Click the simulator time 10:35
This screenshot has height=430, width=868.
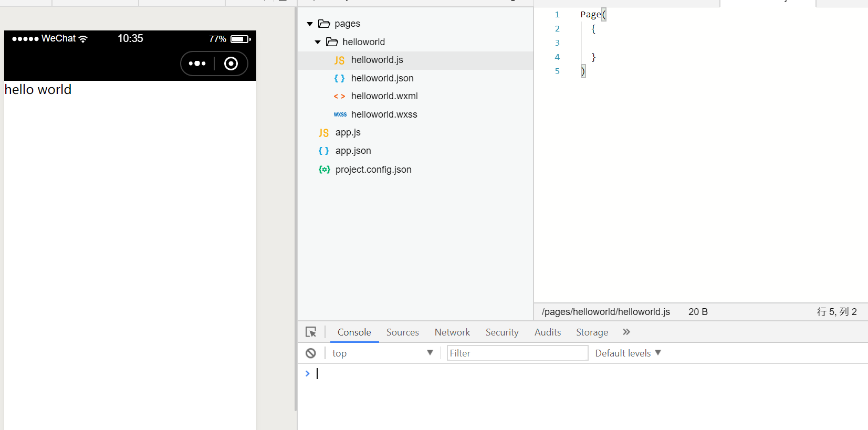click(x=130, y=38)
